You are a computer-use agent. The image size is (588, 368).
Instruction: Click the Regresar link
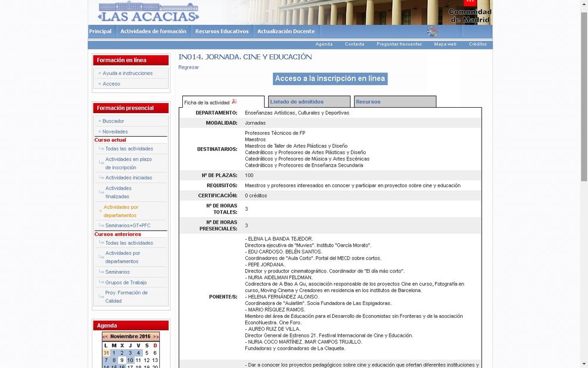pos(188,68)
